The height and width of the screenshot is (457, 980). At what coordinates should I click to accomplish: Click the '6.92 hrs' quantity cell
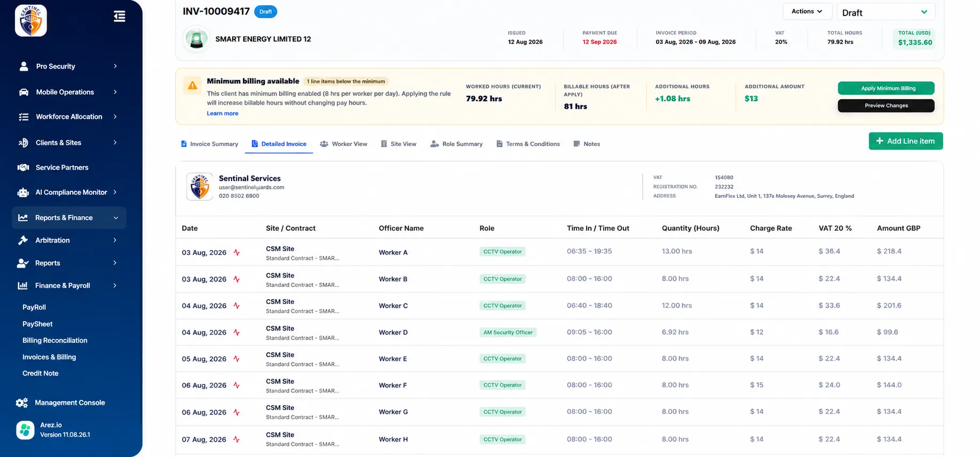675,332
